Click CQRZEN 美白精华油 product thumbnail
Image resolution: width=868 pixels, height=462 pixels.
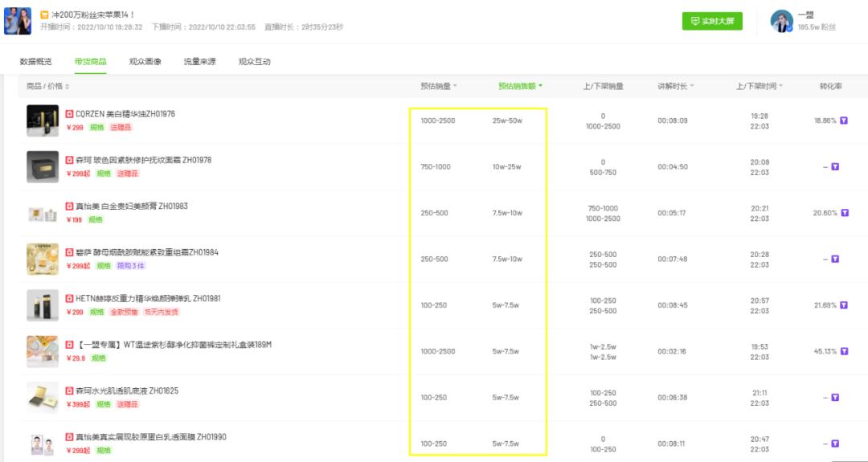[43, 121]
